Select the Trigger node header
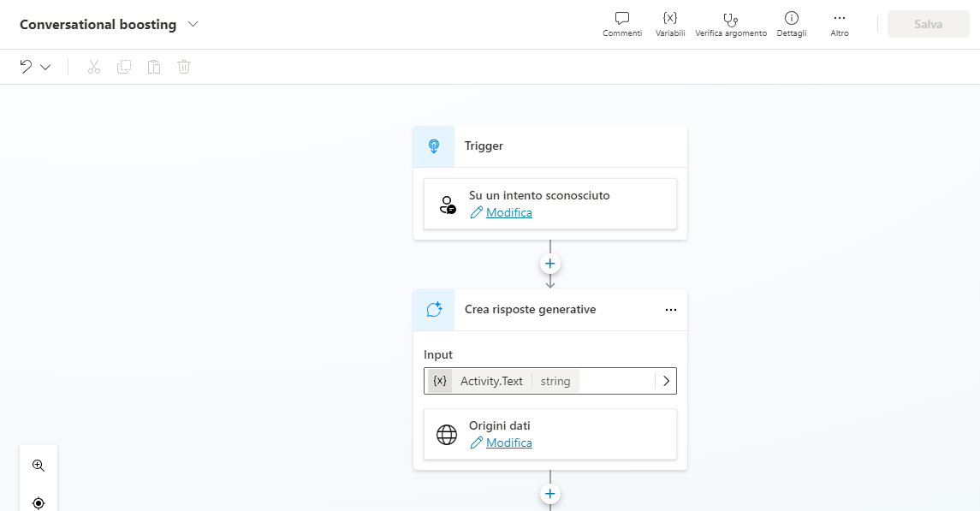This screenshot has width=980, height=511. point(550,146)
